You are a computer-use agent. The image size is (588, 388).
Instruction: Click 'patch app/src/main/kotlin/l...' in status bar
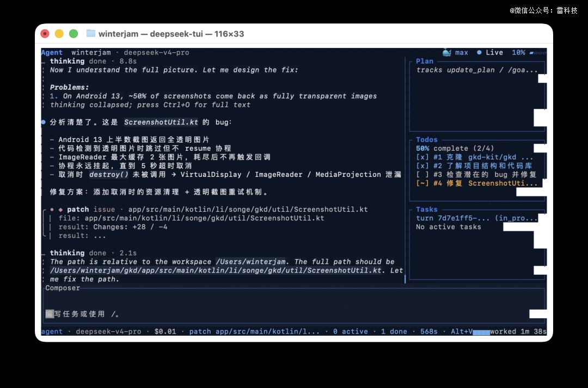coord(254,331)
